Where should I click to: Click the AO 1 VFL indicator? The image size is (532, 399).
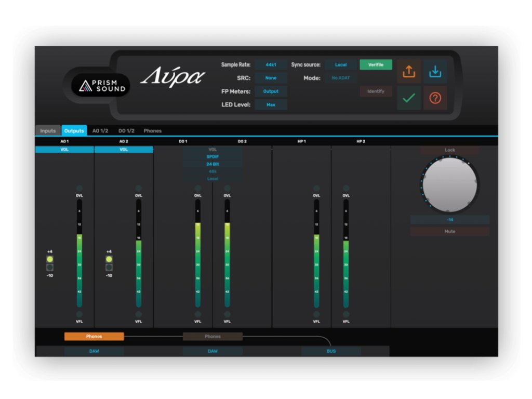click(79, 314)
